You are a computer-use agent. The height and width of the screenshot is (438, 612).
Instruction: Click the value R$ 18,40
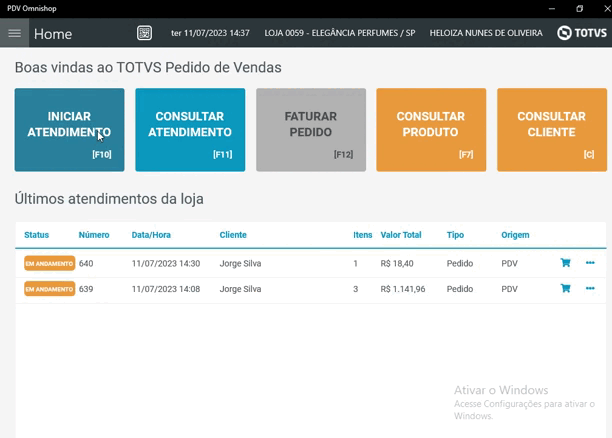tap(397, 264)
